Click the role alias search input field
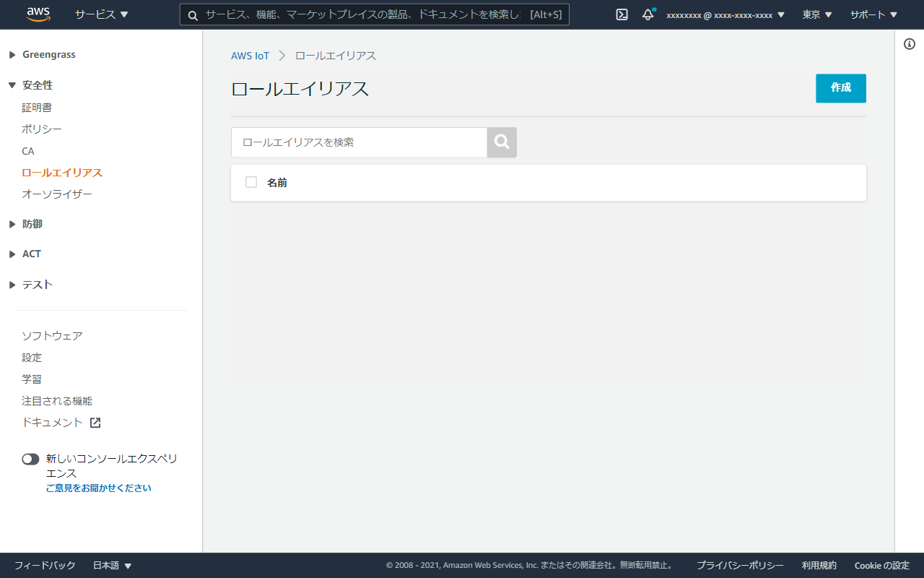Viewport: 924px width, 578px height. [x=359, y=142]
